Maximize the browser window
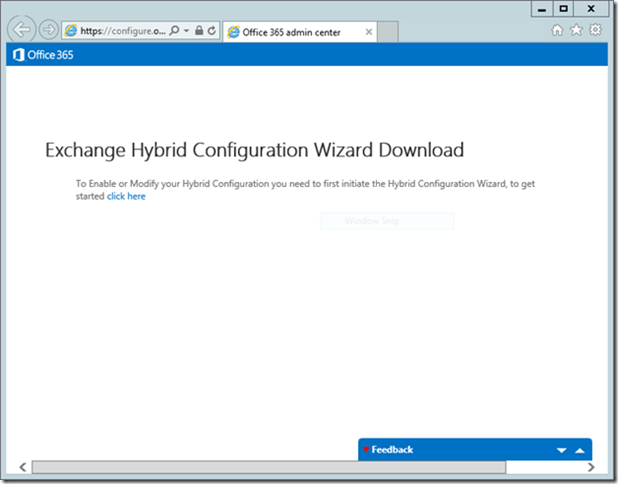Viewport: 618px width, 484px height. (564, 9)
